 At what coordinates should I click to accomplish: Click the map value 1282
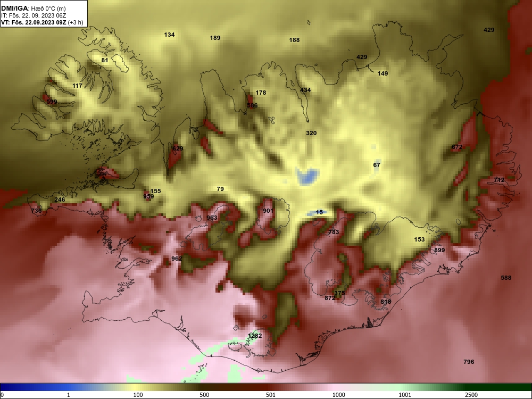[x=255, y=336]
